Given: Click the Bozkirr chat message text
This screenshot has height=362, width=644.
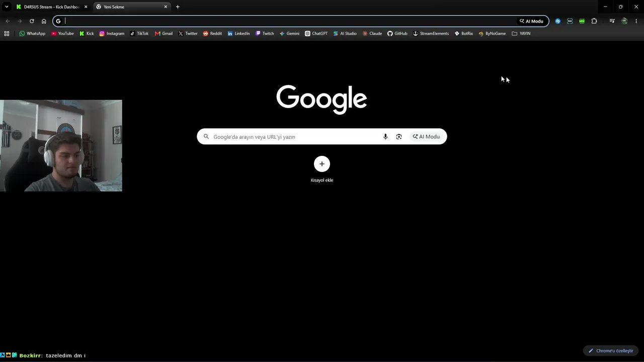Looking at the screenshot, I should tap(65, 355).
